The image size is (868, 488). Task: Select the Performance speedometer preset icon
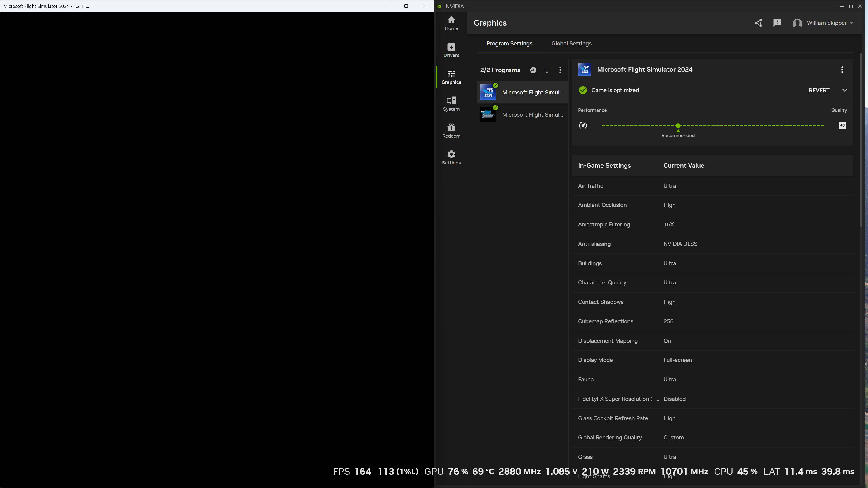click(x=583, y=125)
